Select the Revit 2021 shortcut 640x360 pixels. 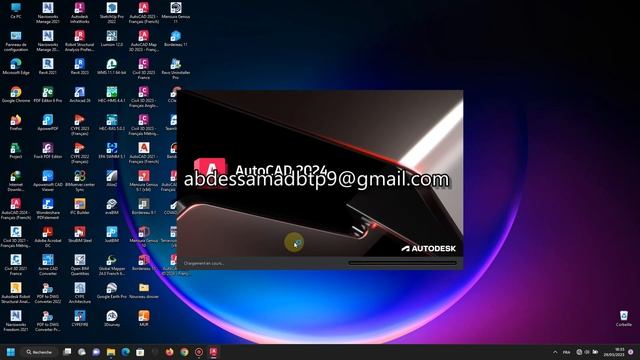48,67
